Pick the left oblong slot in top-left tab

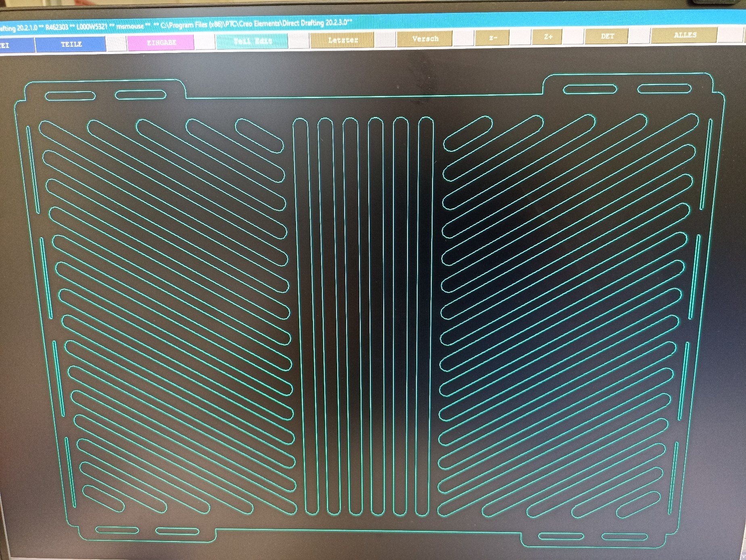click(x=70, y=96)
